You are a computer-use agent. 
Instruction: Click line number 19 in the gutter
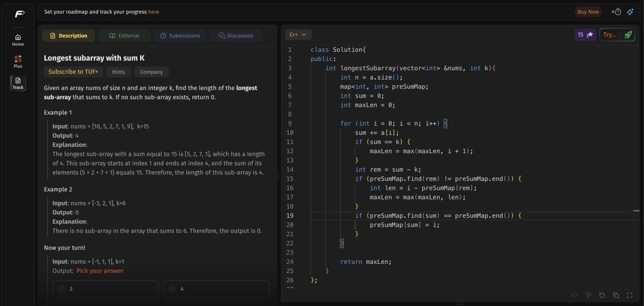pos(290,215)
